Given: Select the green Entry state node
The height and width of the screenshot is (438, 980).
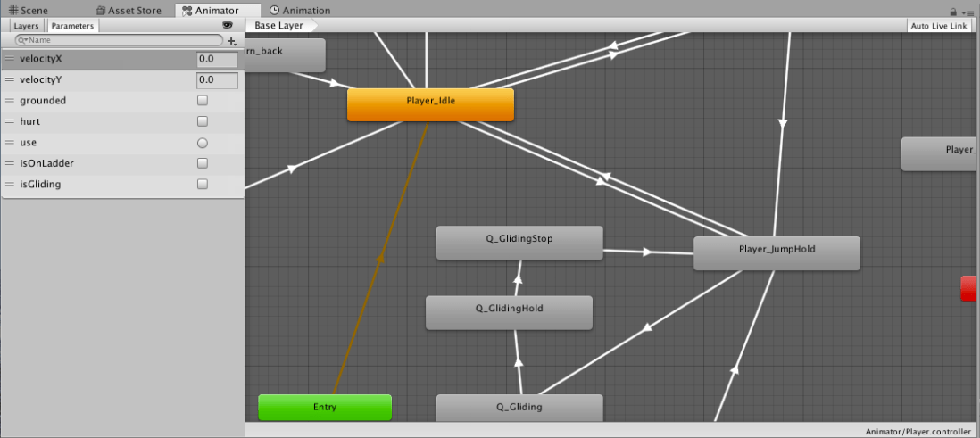Looking at the screenshot, I should 325,407.
